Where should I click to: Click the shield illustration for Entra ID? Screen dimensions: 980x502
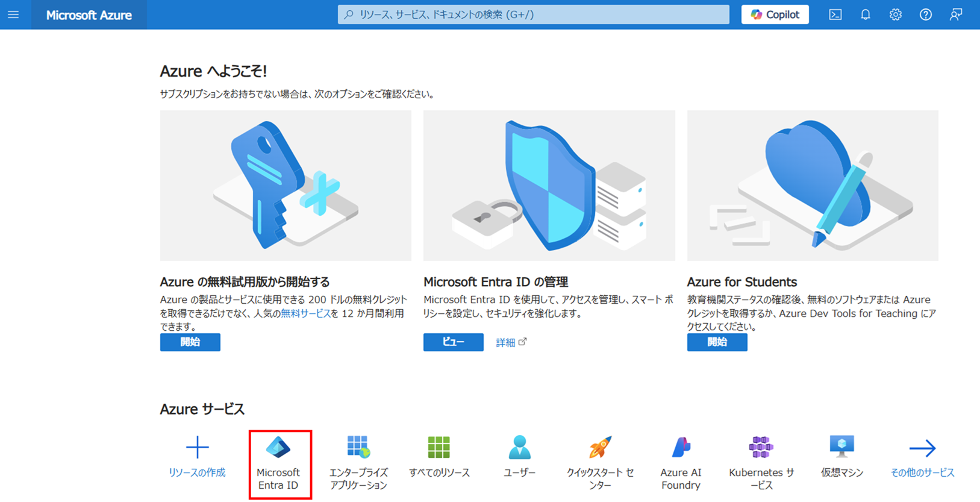[x=549, y=186]
